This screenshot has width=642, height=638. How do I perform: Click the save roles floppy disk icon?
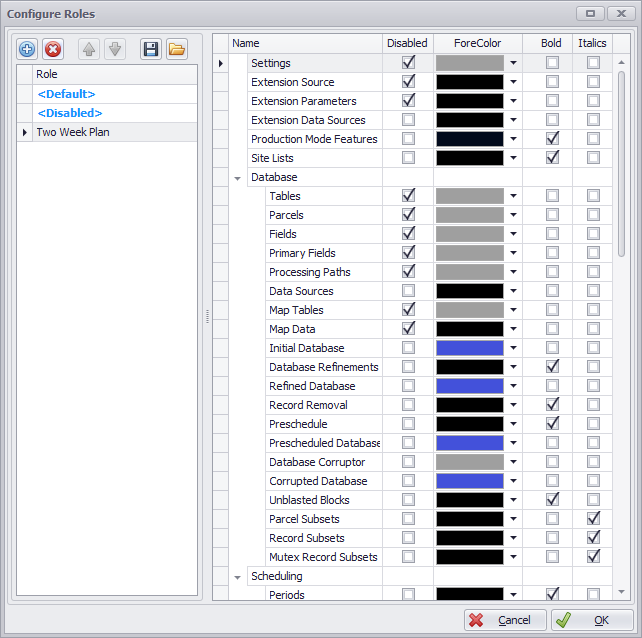151,49
